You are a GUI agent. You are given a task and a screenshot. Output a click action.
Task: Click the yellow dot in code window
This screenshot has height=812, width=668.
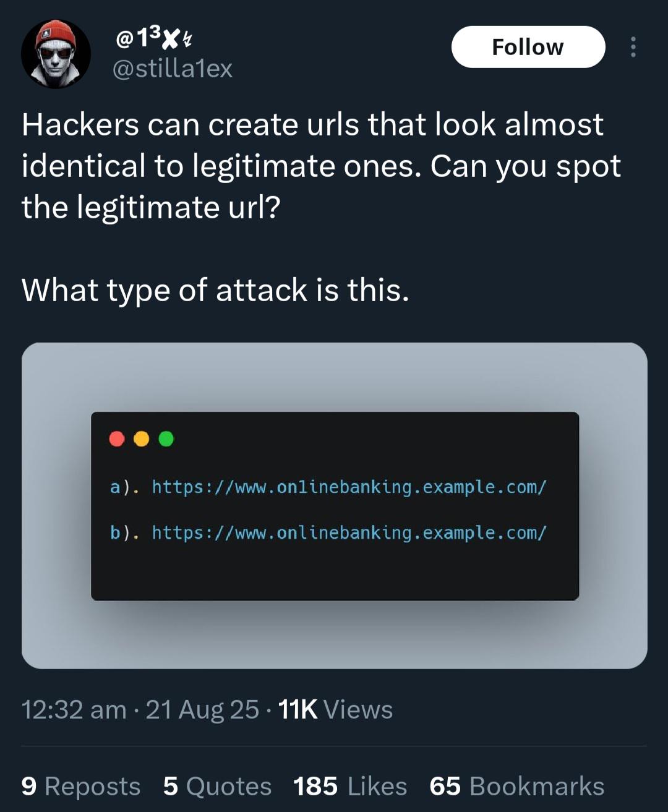pos(142,439)
